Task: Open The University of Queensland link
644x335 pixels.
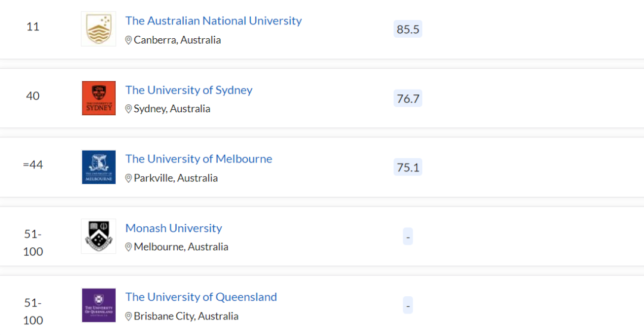Action: [x=202, y=297]
